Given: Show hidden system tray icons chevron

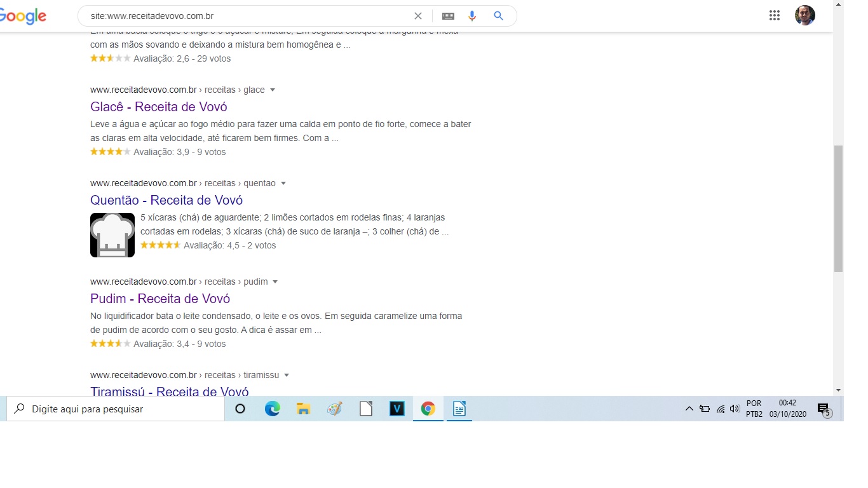Looking at the screenshot, I should tap(689, 409).
